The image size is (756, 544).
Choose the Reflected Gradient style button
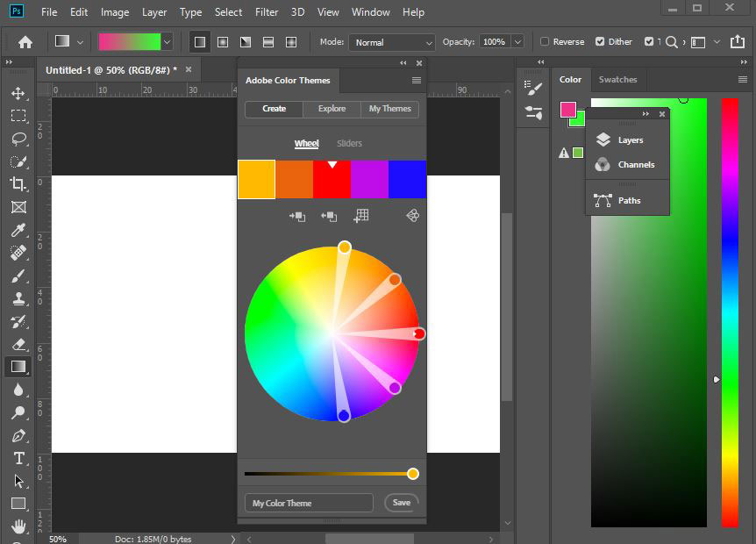pyautogui.click(x=268, y=42)
